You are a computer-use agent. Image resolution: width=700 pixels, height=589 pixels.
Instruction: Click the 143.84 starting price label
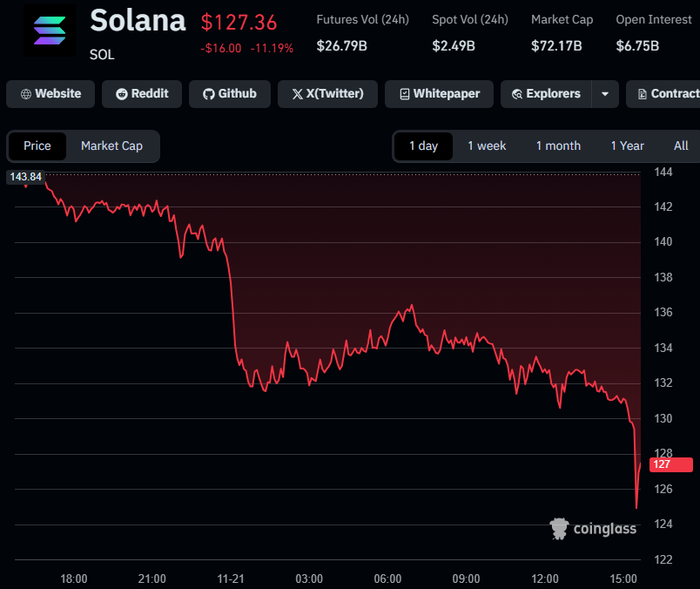(x=24, y=177)
